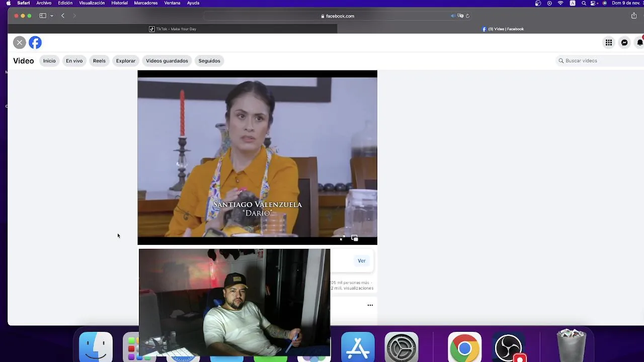This screenshot has height=362, width=644.
Task: Launch Google Chrome from the Dock
Action: [x=464, y=347]
